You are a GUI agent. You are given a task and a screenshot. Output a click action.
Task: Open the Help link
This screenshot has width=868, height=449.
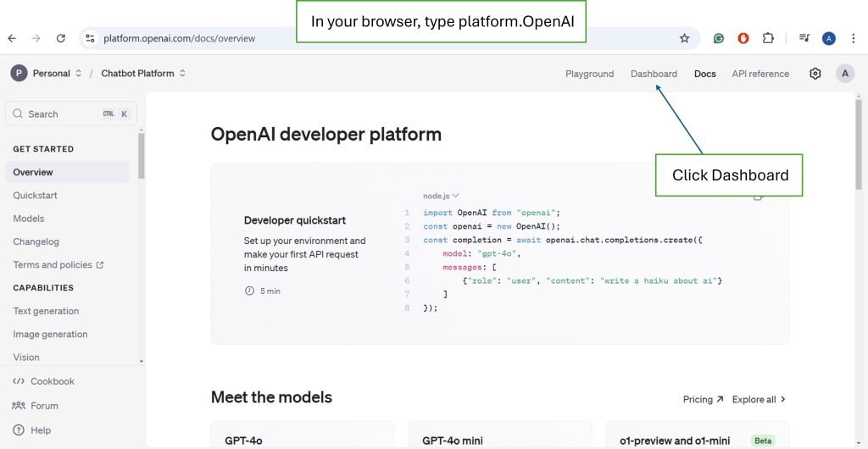pyautogui.click(x=41, y=430)
